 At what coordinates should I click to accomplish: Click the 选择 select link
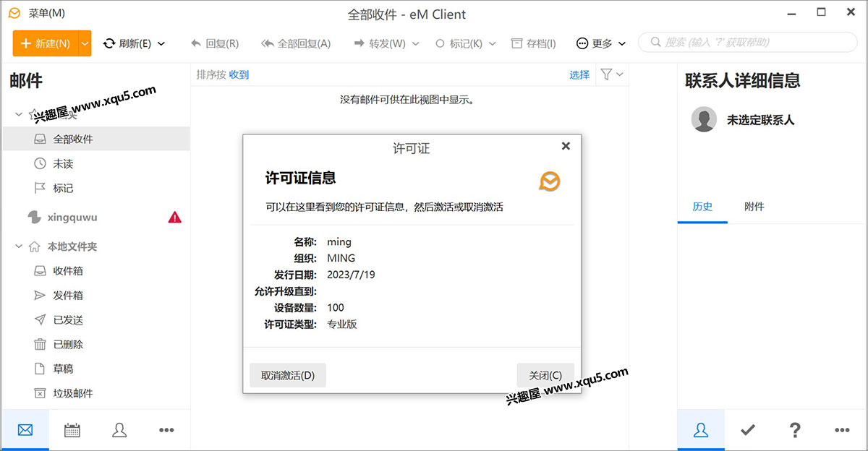tap(579, 74)
